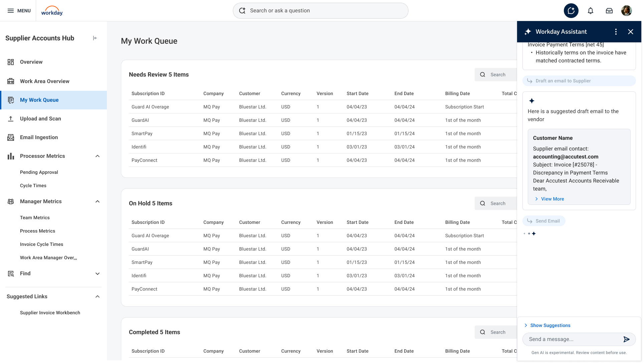Open the Workday Assistant chat icon

[571, 11]
